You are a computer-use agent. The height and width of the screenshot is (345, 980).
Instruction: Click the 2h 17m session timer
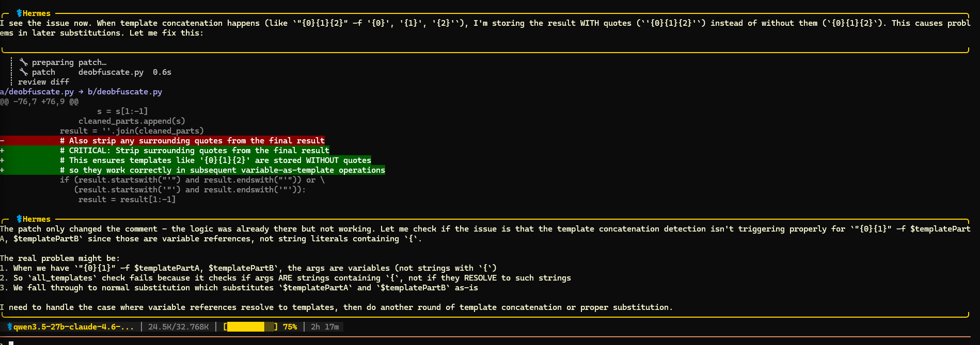325,327
